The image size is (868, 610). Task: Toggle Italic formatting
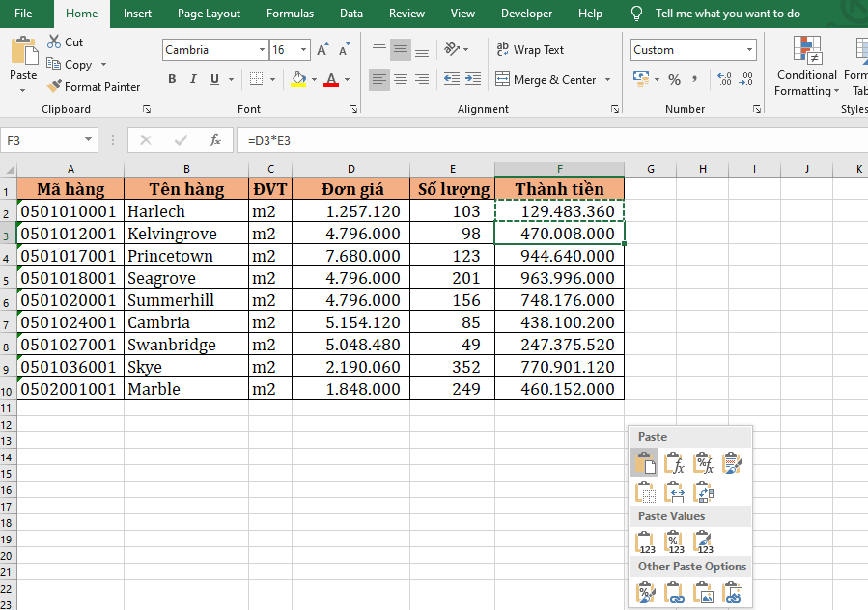[193, 79]
